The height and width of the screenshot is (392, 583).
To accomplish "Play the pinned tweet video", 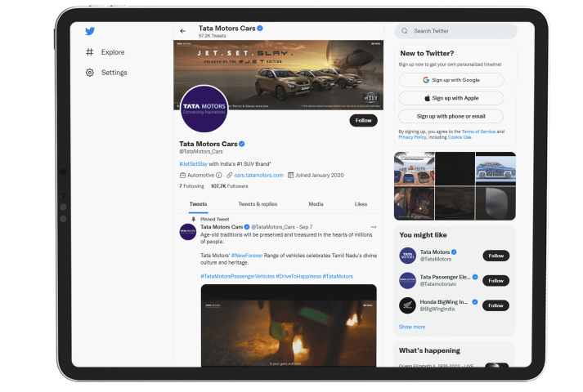I will pos(289,326).
